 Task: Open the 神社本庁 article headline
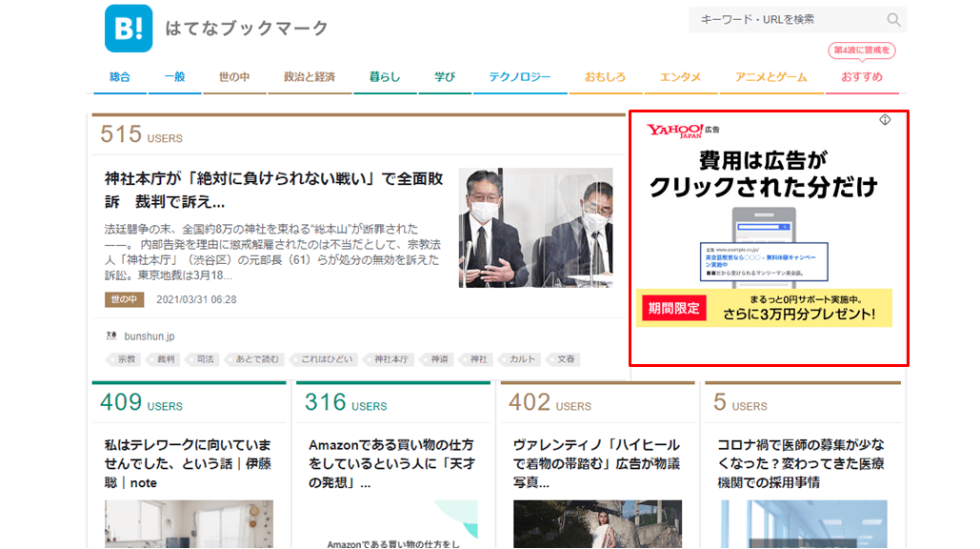[273, 190]
